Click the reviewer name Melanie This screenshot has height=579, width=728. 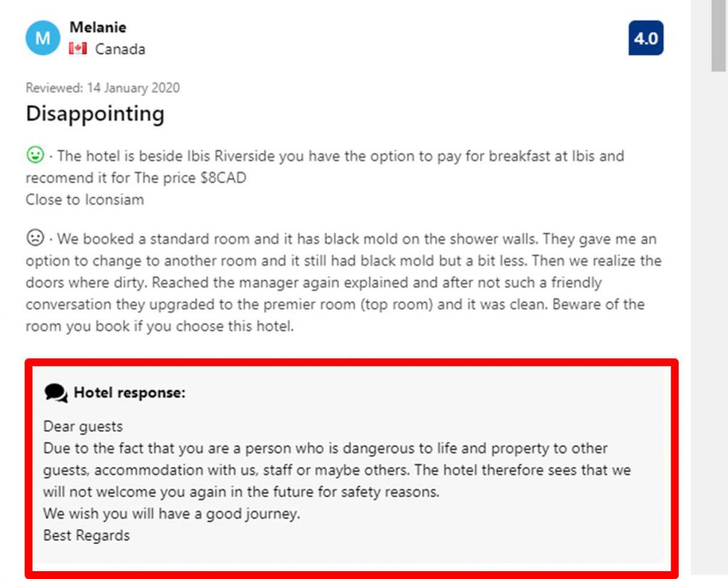coord(98,28)
